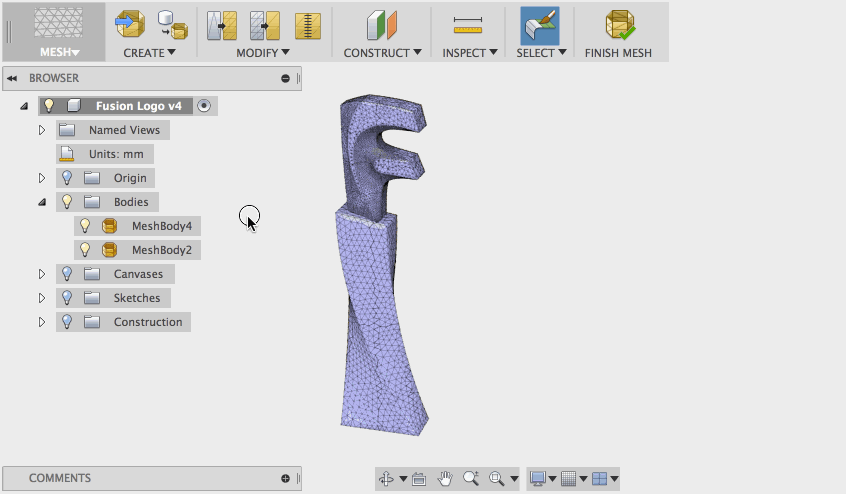Collapse the Bodies folder

(x=42, y=202)
